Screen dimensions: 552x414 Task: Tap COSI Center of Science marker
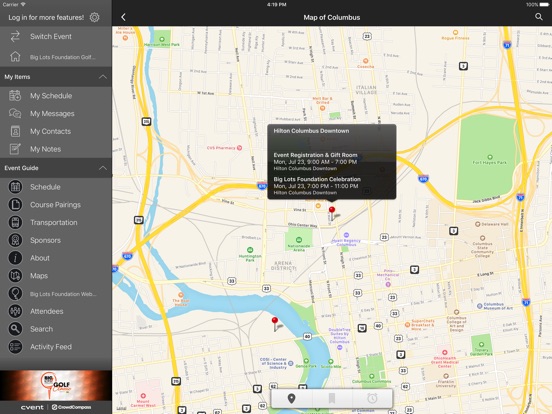pos(291,363)
